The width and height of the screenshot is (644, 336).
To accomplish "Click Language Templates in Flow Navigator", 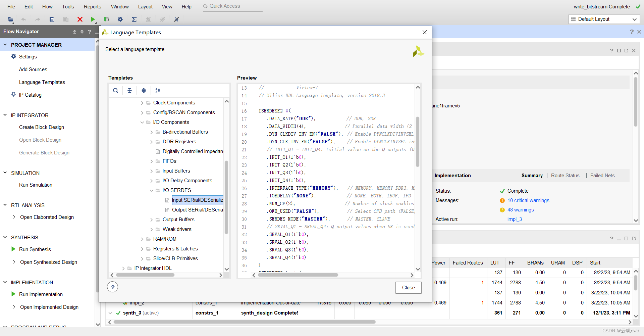I will point(42,82).
